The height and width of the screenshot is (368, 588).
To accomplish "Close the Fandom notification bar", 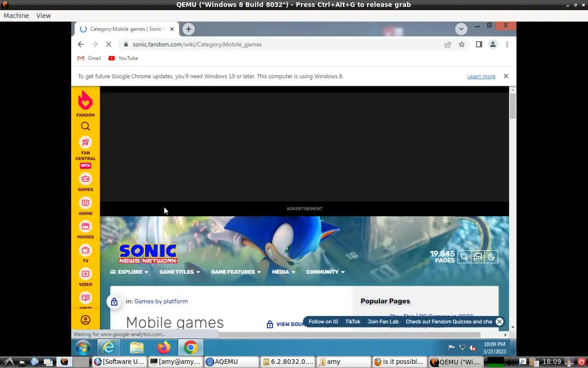I will pyautogui.click(x=499, y=322).
